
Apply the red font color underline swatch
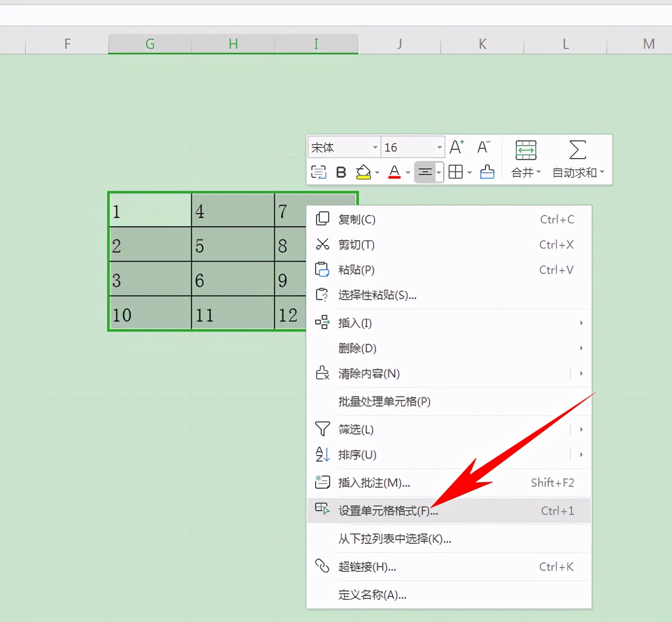394,172
